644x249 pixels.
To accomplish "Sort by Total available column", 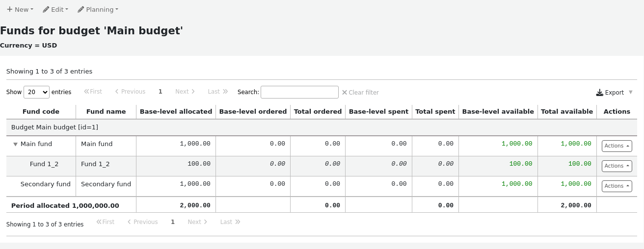I will 567,111.
